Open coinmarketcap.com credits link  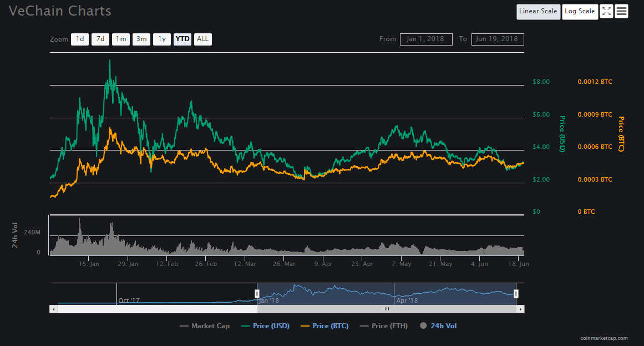tap(604, 338)
